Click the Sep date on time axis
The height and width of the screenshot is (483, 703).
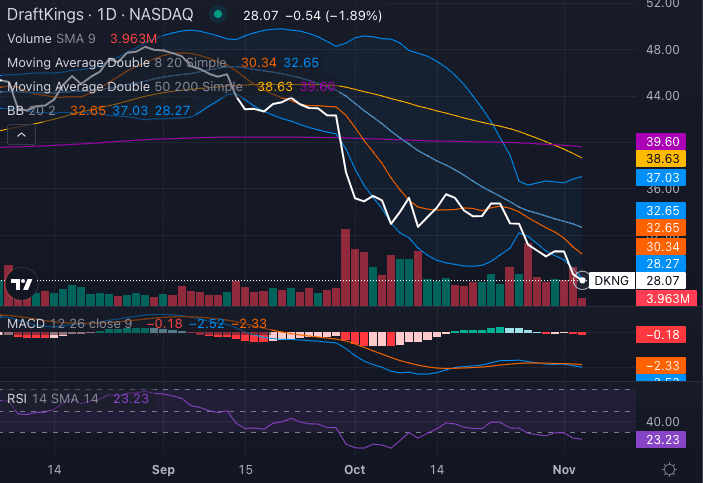164,468
